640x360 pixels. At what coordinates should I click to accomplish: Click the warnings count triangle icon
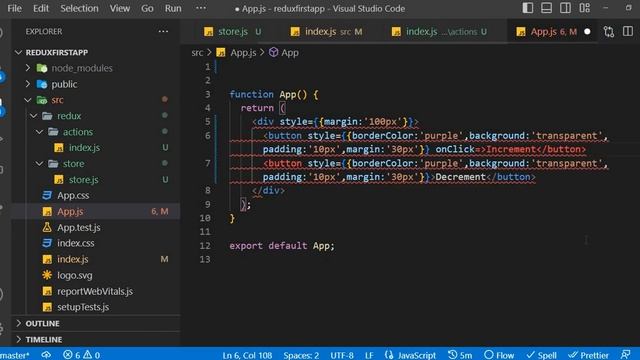[x=88, y=355]
